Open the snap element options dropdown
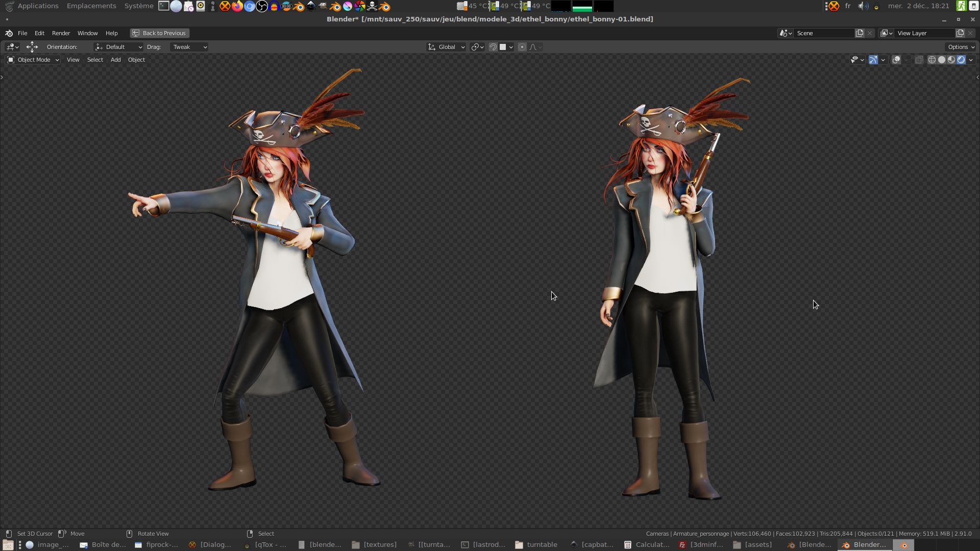The width and height of the screenshot is (980, 551). tap(506, 47)
